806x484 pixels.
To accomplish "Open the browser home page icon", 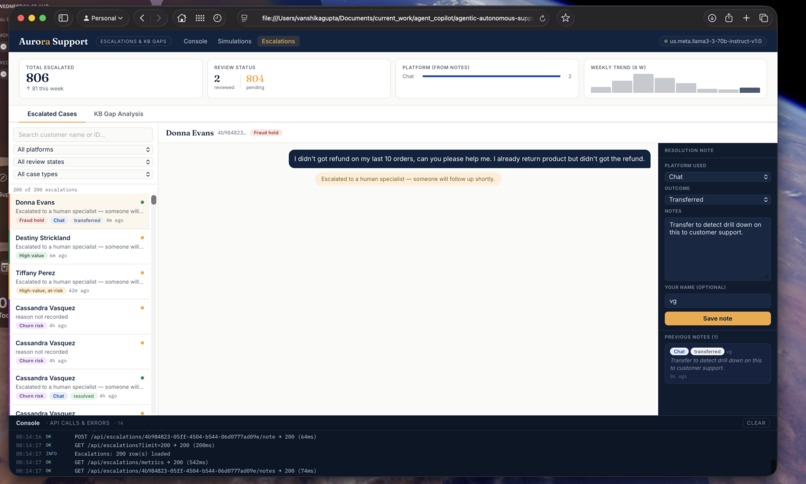I will coord(181,18).
